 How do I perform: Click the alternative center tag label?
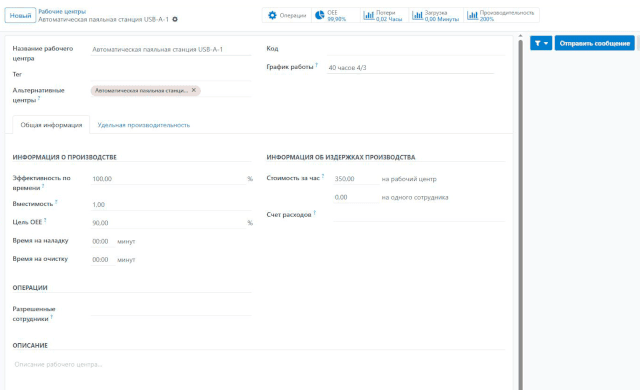(x=142, y=91)
